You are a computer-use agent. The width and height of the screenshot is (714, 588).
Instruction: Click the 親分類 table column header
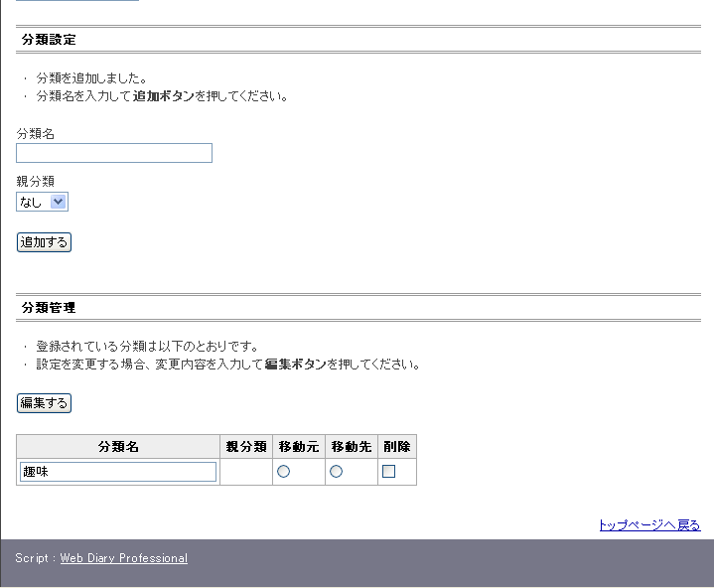point(246,447)
